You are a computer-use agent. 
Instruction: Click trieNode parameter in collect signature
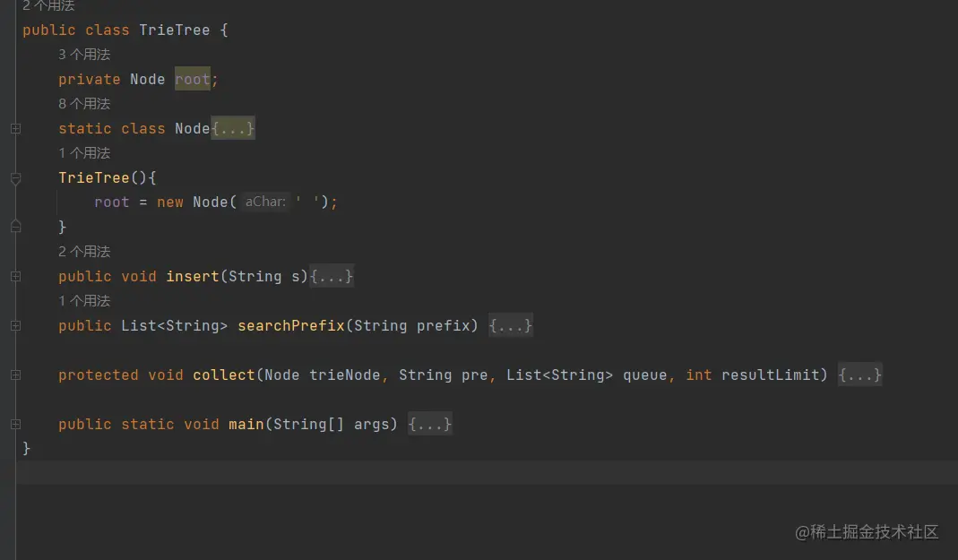[345, 375]
